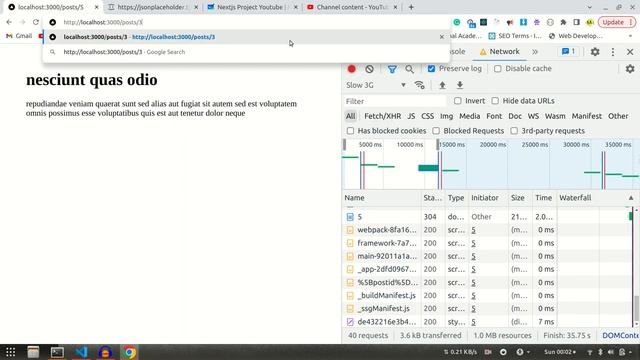Viewport: 640px width, 360px height.
Task: Select the Network tab in DevTools
Action: click(x=500, y=52)
